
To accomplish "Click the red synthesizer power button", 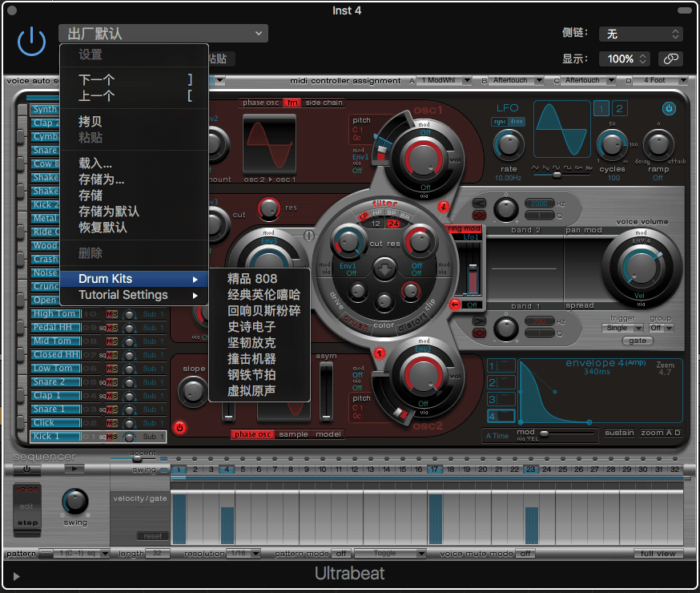I will (179, 427).
